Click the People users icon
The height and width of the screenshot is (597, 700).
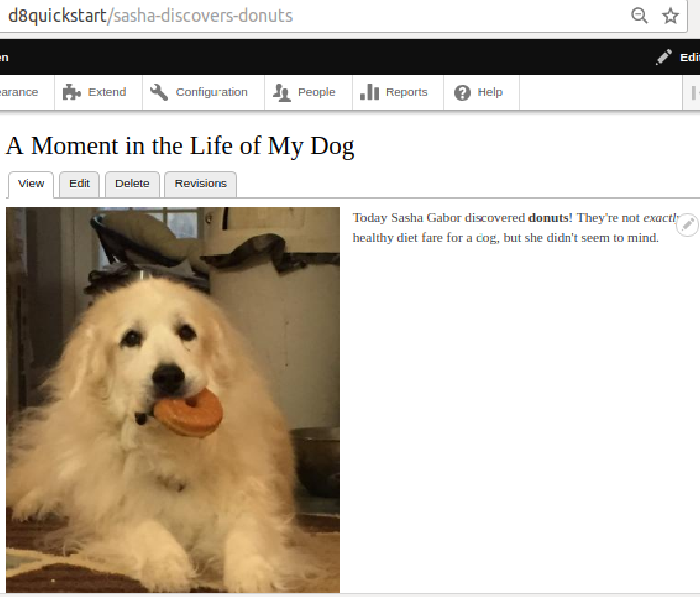282,92
